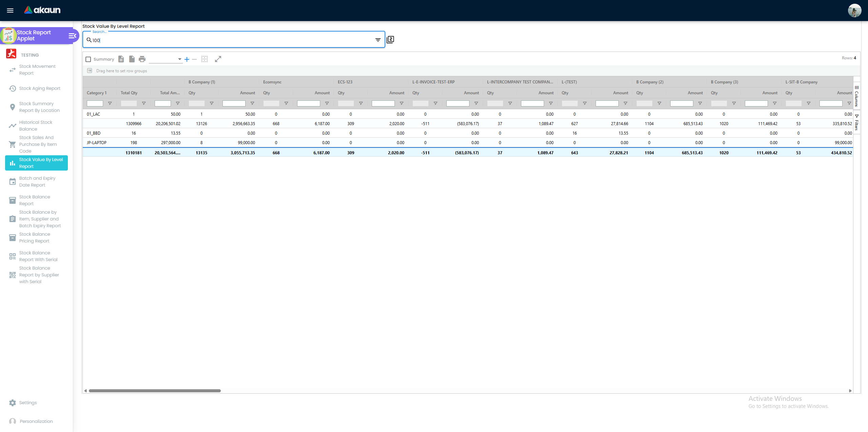Toggle the Summary checkbox
This screenshot has height=432, width=868.
pos(88,59)
